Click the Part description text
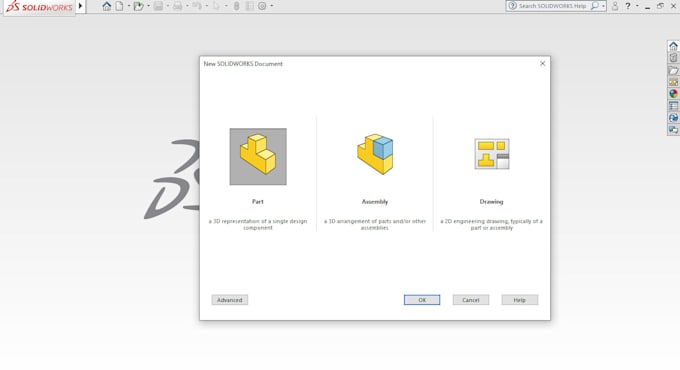This screenshot has width=680, height=370. (x=258, y=224)
